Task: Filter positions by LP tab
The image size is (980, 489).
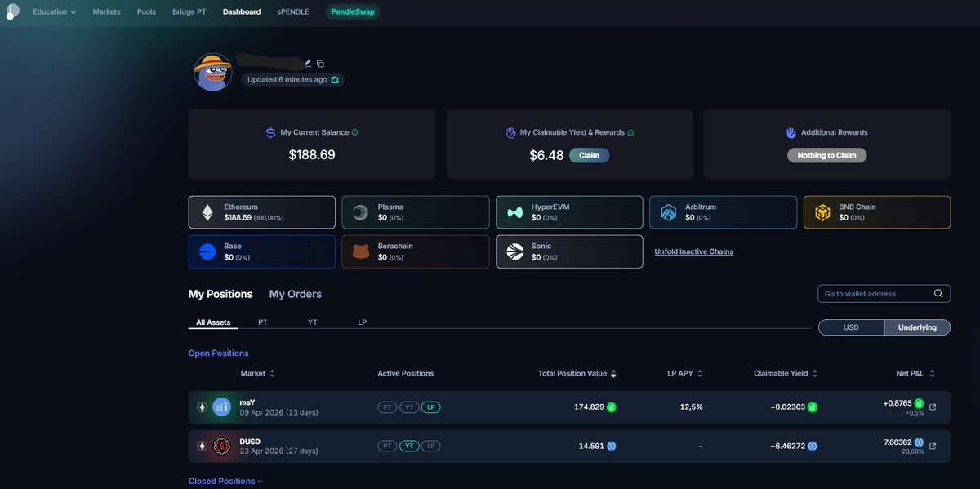Action: click(363, 322)
